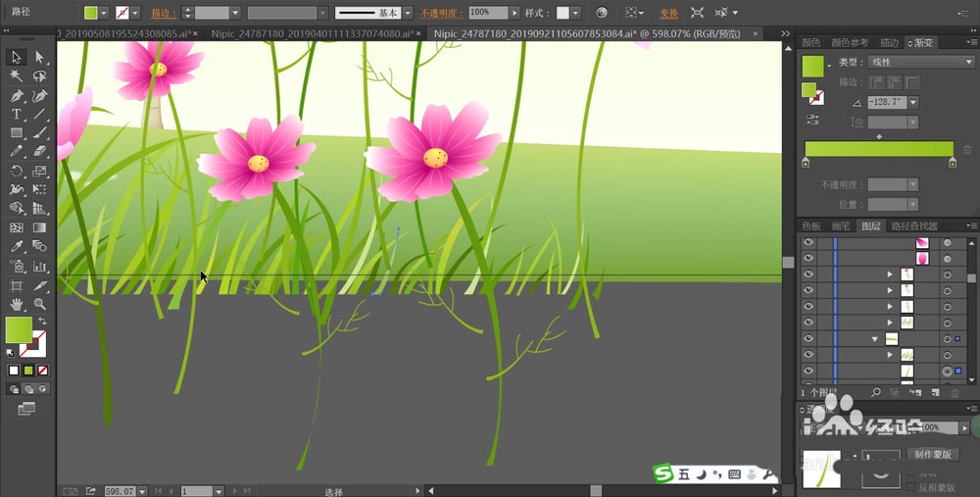Toggle visibility of the expanded layer group
The height and width of the screenshot is (497, 980).
(808, 338)
